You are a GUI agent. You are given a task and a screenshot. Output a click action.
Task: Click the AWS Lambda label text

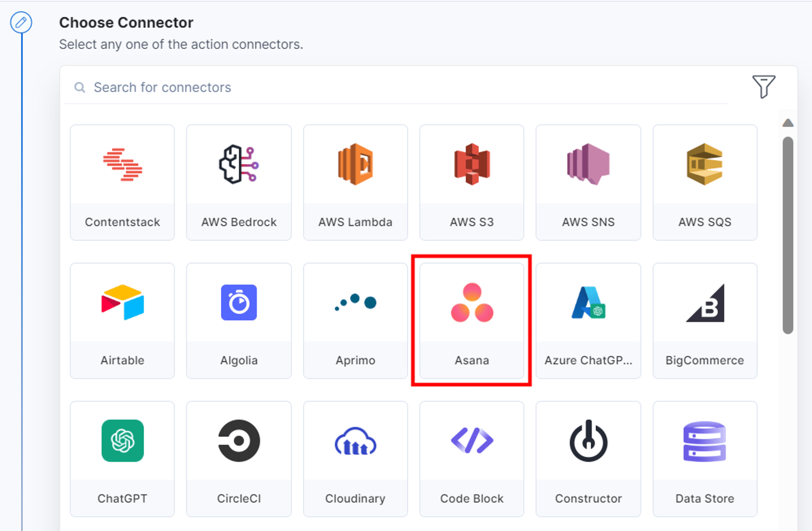[x=355, y=222]
